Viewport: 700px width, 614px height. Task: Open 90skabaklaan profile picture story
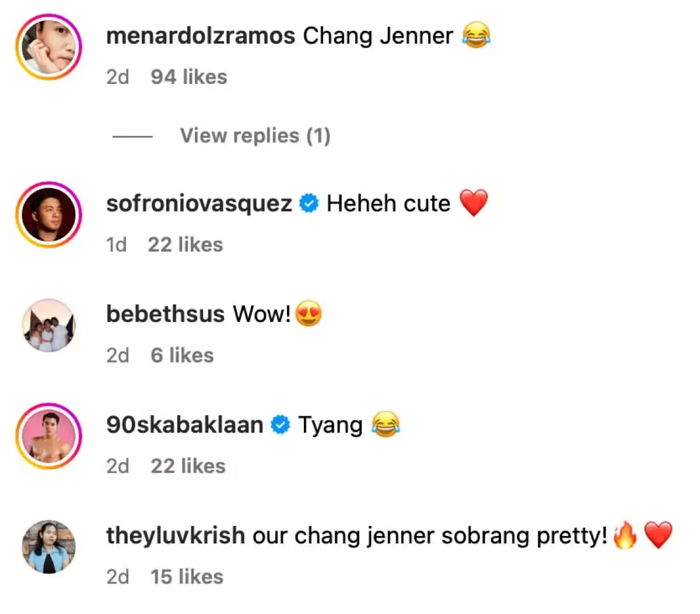click(48, 436)
